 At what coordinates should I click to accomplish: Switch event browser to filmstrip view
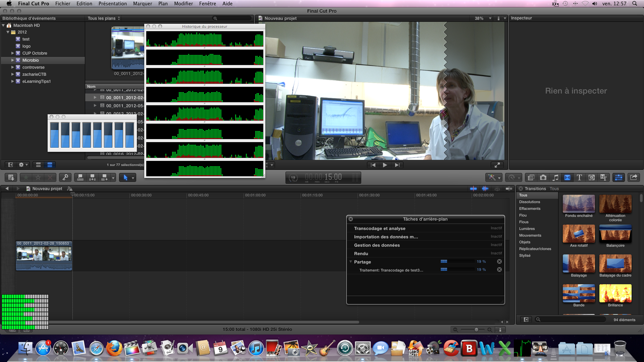38,165
